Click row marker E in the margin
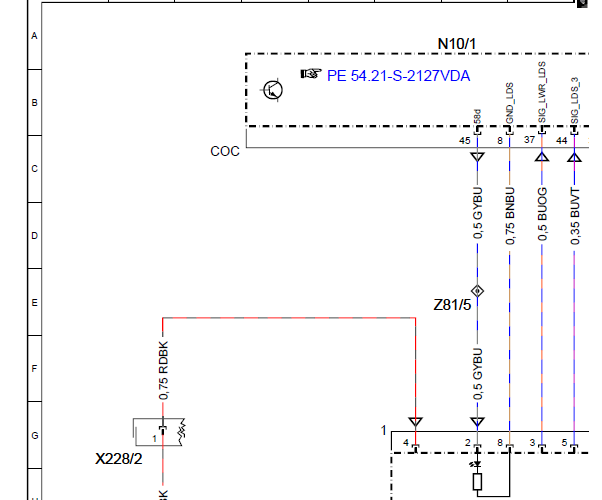The height and width of the screenshot is (500, 602). pos(35,303)
